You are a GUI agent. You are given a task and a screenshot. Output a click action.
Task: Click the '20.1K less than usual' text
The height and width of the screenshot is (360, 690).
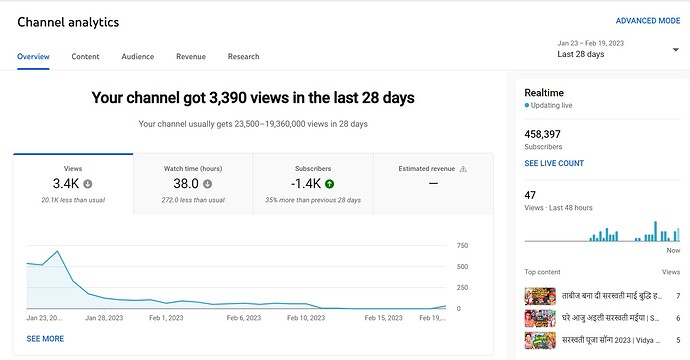point(73,200)
